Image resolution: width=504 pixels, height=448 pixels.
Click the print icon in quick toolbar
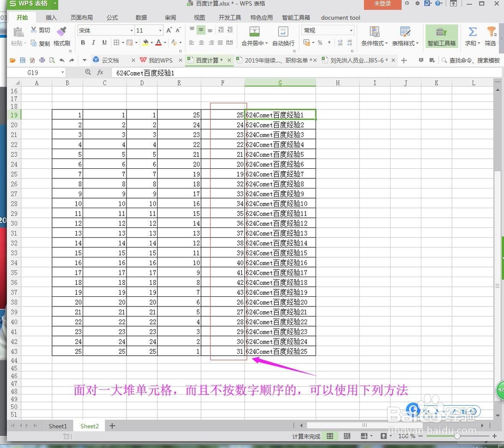(x=42, y=60)
